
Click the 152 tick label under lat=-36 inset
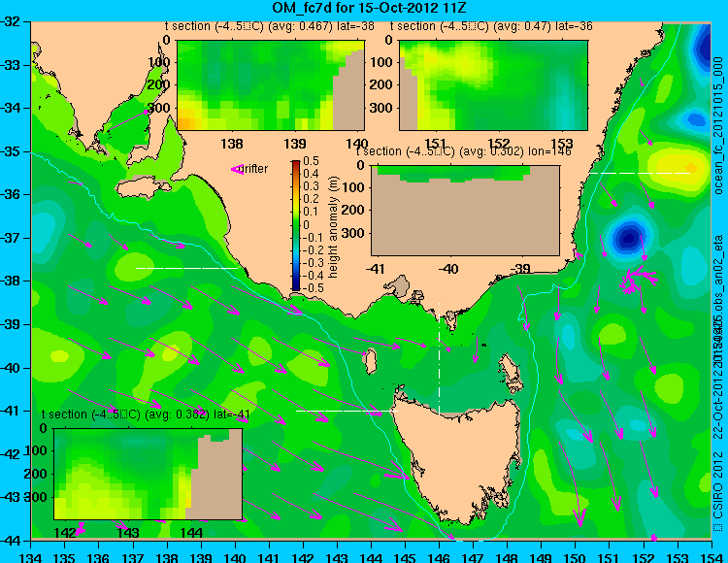[498, 144]
